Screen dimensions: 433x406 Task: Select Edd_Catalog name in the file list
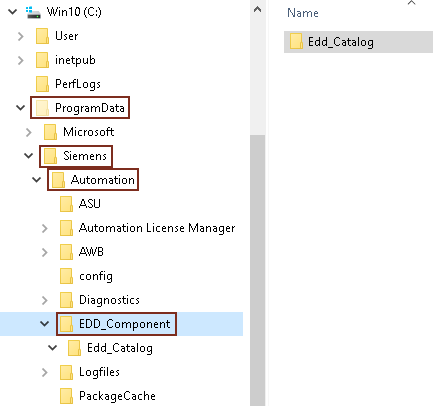coord(340,42)
